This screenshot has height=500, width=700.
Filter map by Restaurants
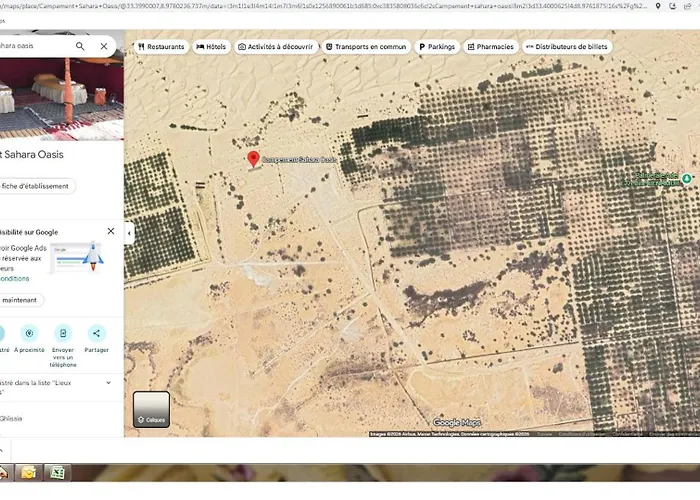click(161, 47)
